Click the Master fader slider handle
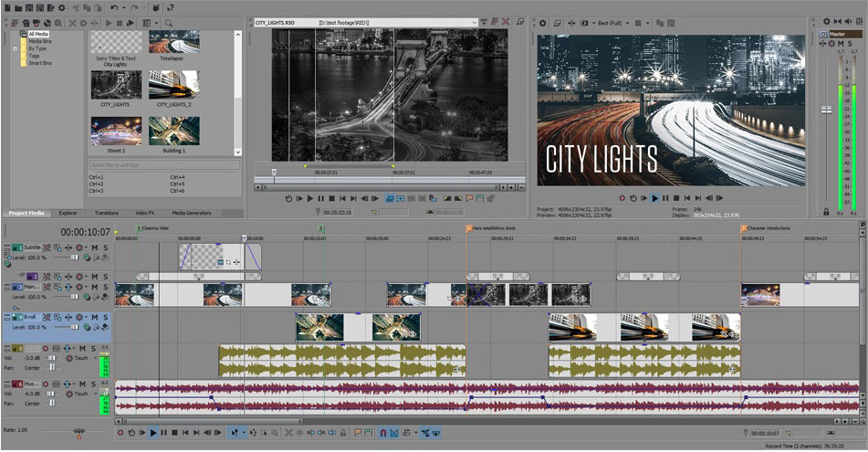This screenshot has height=452, width=868. 827,110
